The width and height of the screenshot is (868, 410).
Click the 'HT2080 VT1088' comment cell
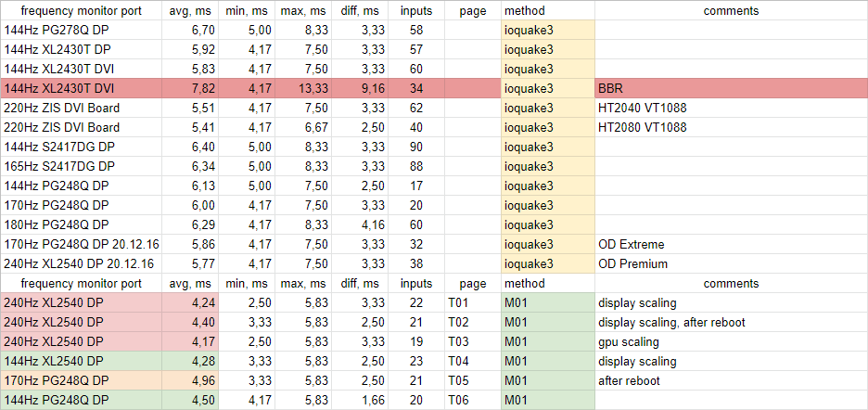click(730, 127)
